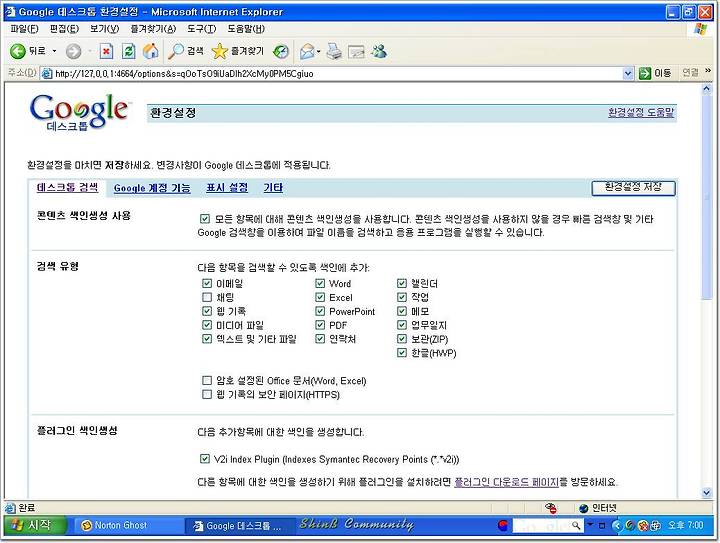Open the 시작 Start button
The height and width of the screenshot is (543, 720).
(x=35, y=525)
